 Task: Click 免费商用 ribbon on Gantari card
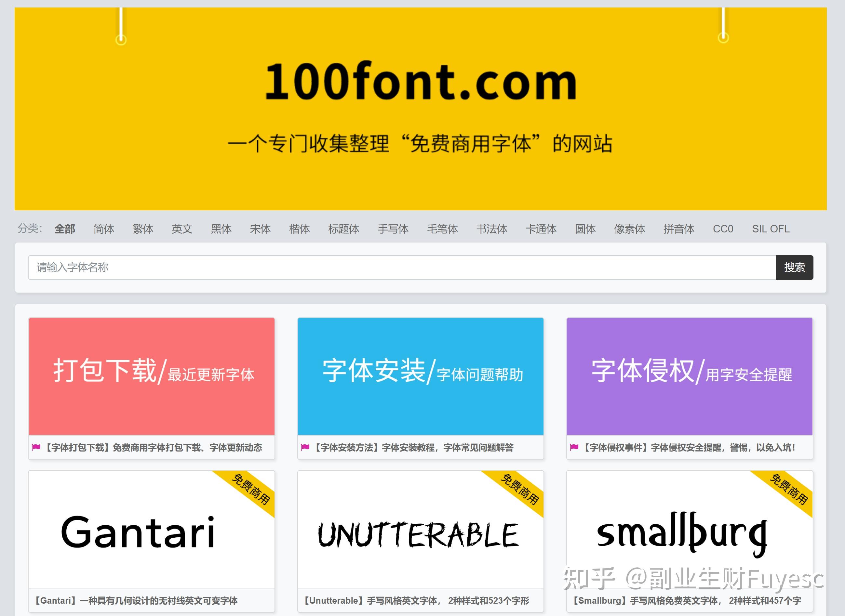pos(250,489)
